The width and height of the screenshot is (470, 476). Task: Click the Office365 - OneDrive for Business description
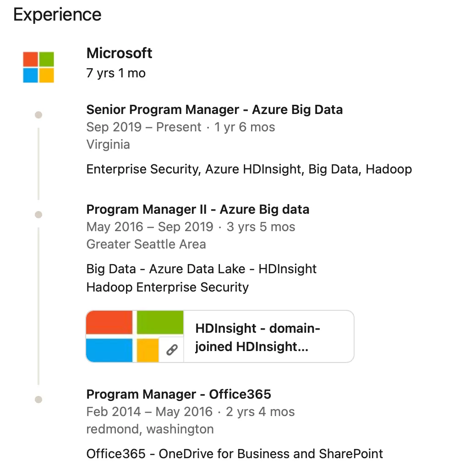(x=235, y=454)
